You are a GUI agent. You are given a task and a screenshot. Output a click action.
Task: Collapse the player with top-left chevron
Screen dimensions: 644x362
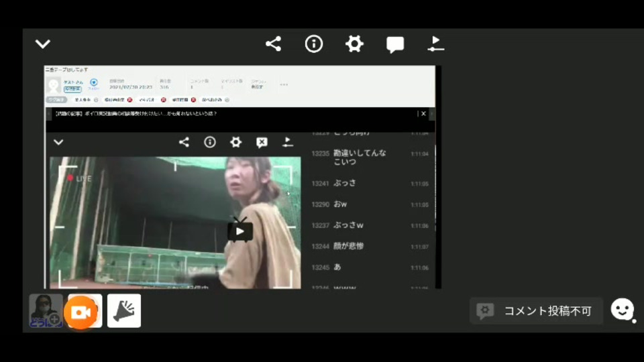(43, 44)
